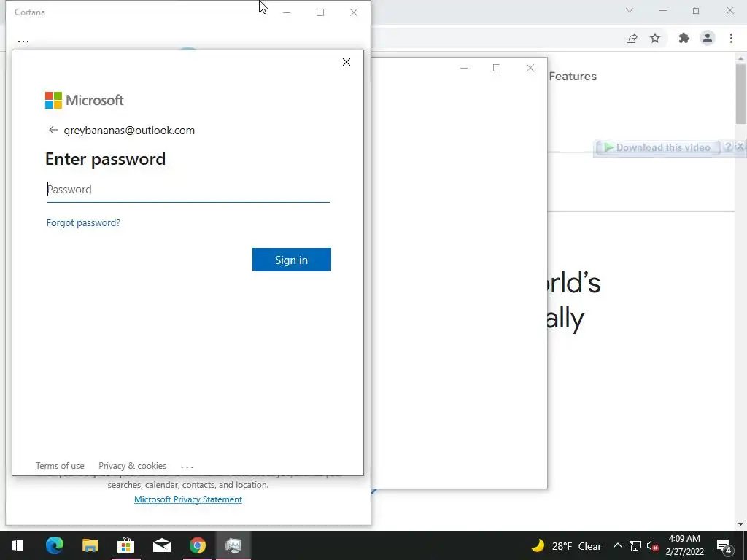Open the Windows Start menu
The height and width of the screenshot is (560, 747).
pos(18,545)
